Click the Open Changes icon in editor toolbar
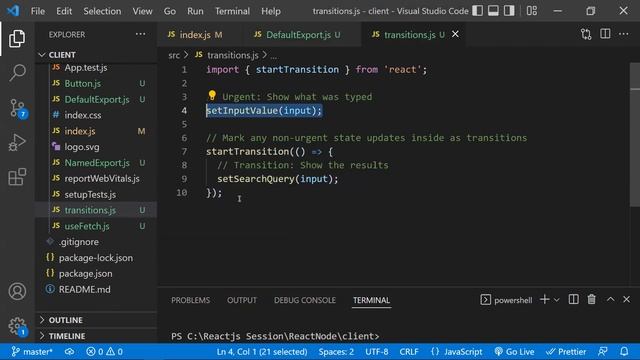 586,34
